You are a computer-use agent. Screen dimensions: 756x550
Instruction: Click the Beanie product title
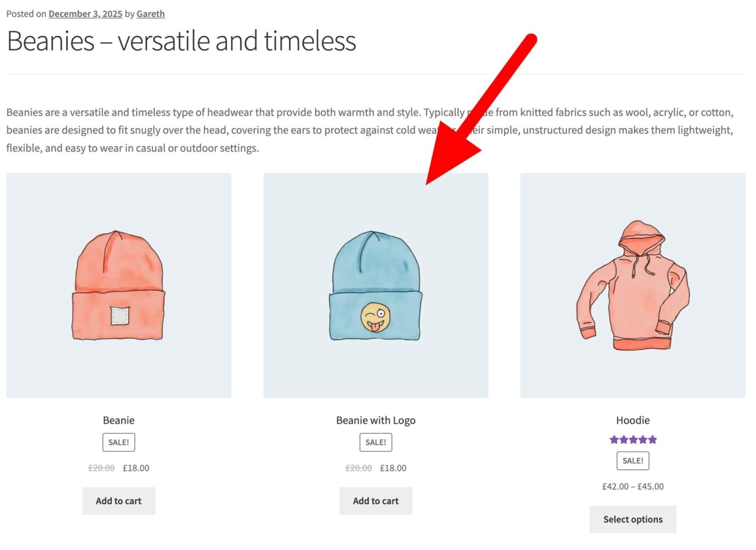pyautogui.click(x=119, y=420)
